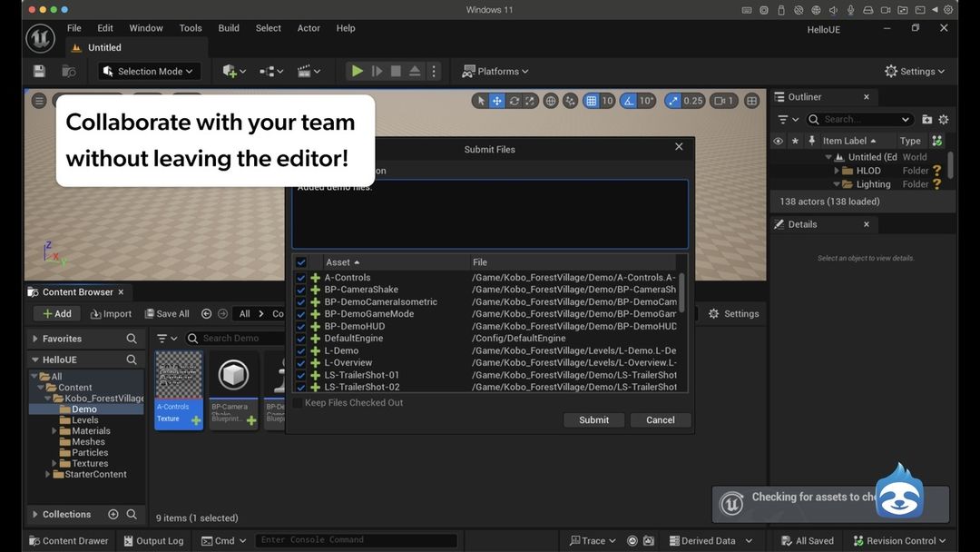This screenshot has height=552, width=980.
Task: Open the Cinematics clapperboard dropdown
Action: 309,71
